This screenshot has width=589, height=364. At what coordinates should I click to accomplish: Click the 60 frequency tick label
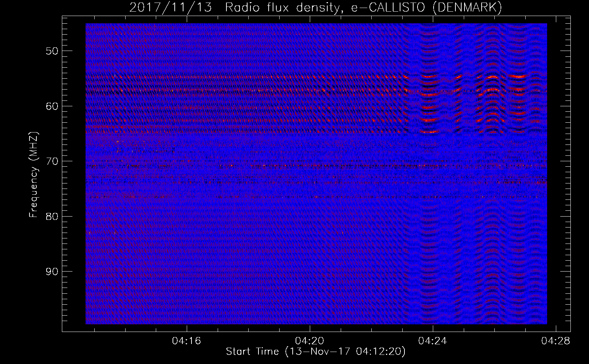tap(52, 106)
